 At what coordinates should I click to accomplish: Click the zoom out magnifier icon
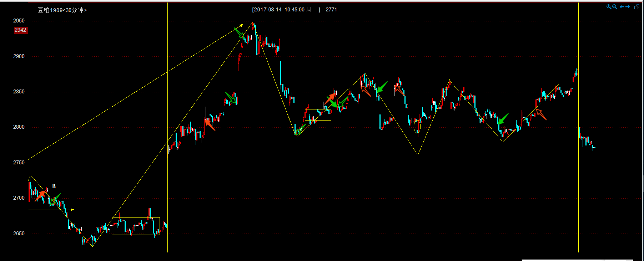pos(615,7)
